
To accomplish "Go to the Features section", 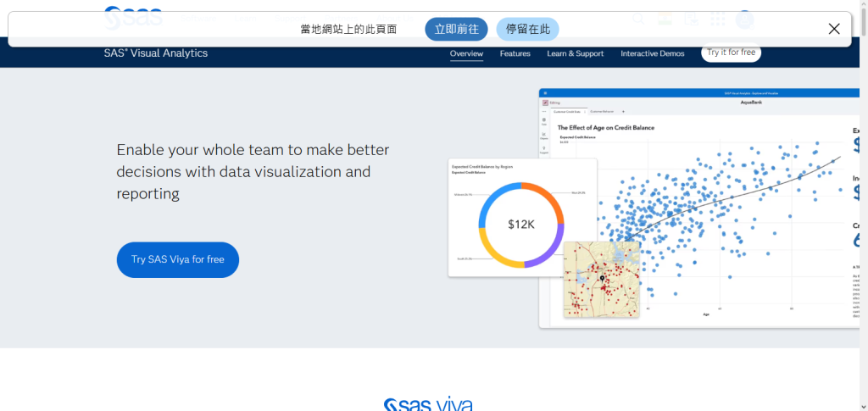I will tap(515, 53).
